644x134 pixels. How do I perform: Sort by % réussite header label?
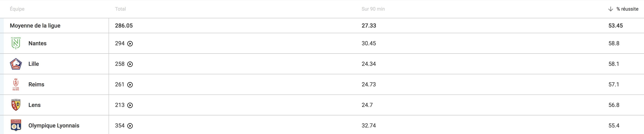[x=627, y=9]
